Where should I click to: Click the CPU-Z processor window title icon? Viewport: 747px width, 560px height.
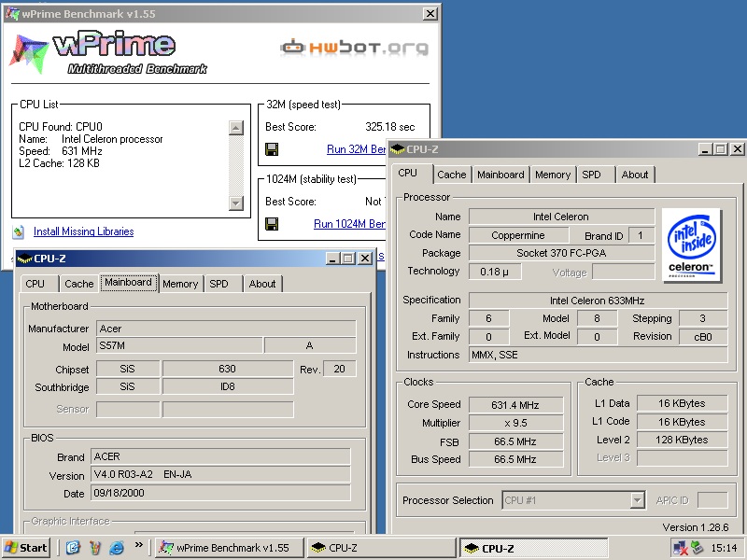(397, 149)
